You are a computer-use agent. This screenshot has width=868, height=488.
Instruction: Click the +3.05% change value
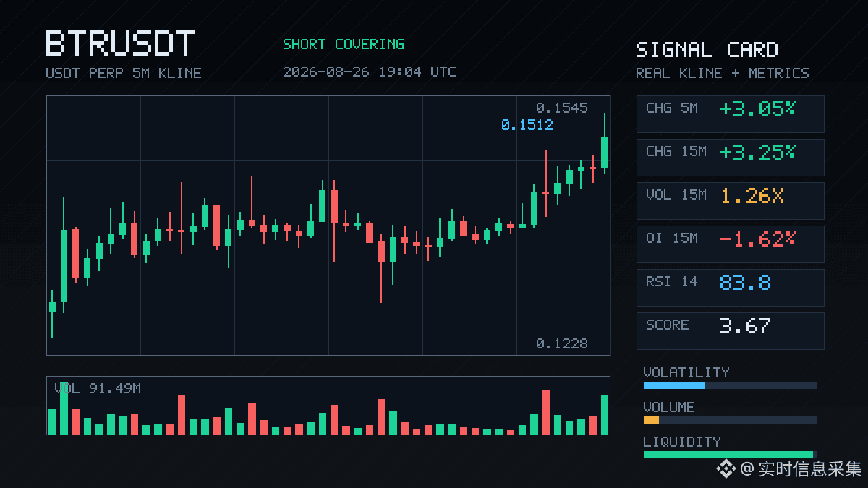coord(757,109)
